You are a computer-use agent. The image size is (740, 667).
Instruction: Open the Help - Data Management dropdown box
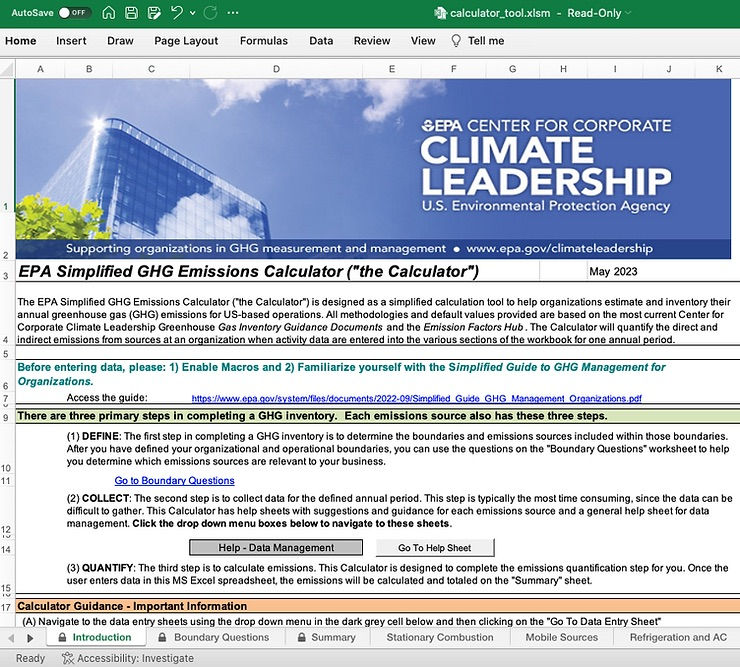[x=276, y=548]
